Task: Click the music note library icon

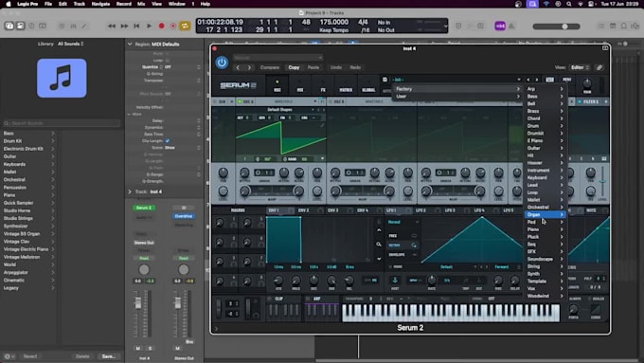Action: (x=62, y=78)
